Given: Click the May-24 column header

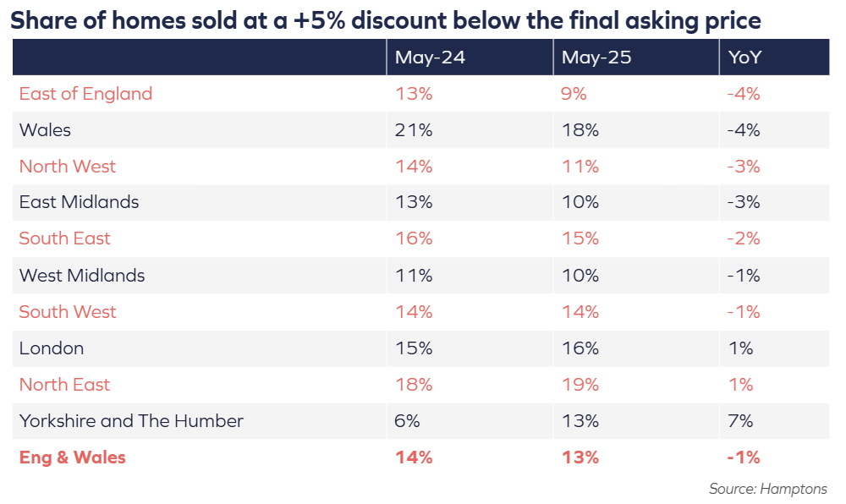Looking at the screenshot, I should [x=430, y=58].
